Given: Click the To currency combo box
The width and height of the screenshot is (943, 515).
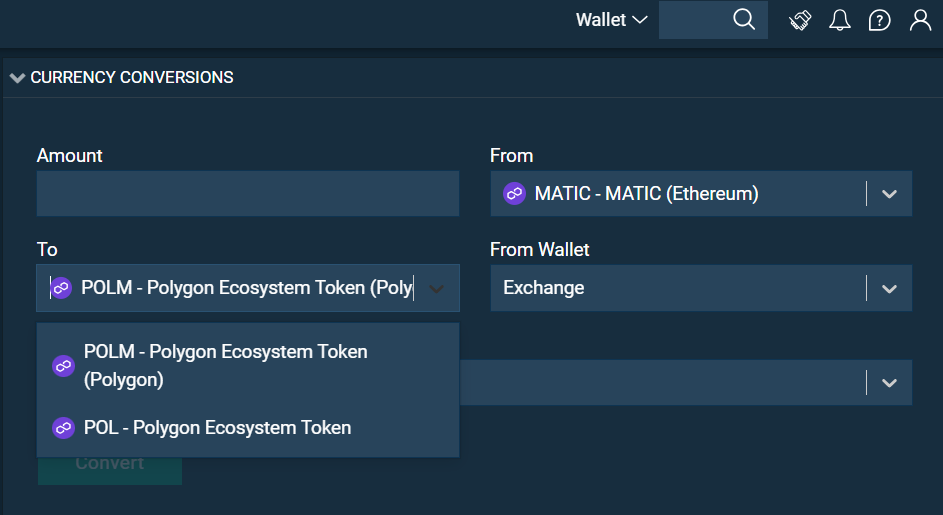Looking at the screenshot, I should point(248,288).
